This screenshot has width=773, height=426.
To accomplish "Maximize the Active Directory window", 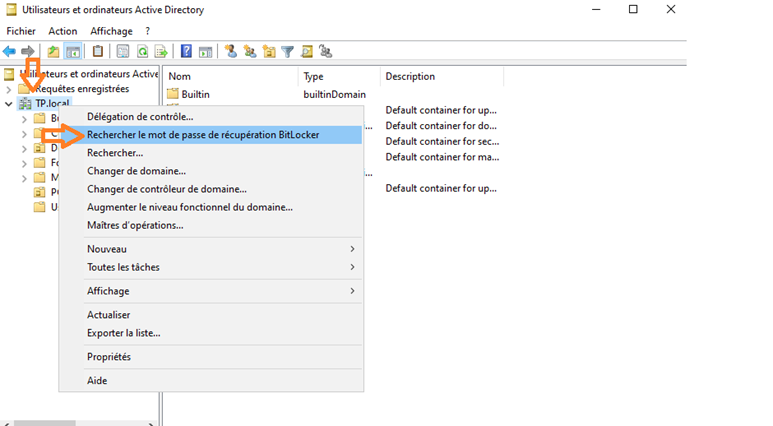I will (633, 9).
